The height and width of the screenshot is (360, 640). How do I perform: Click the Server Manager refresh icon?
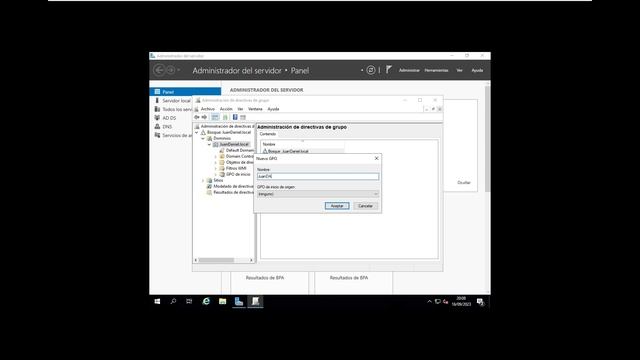click(371, 70)
